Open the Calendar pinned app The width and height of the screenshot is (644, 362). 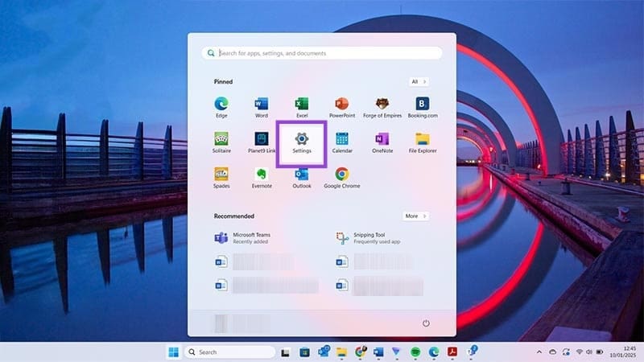click(x=341, y=143)
